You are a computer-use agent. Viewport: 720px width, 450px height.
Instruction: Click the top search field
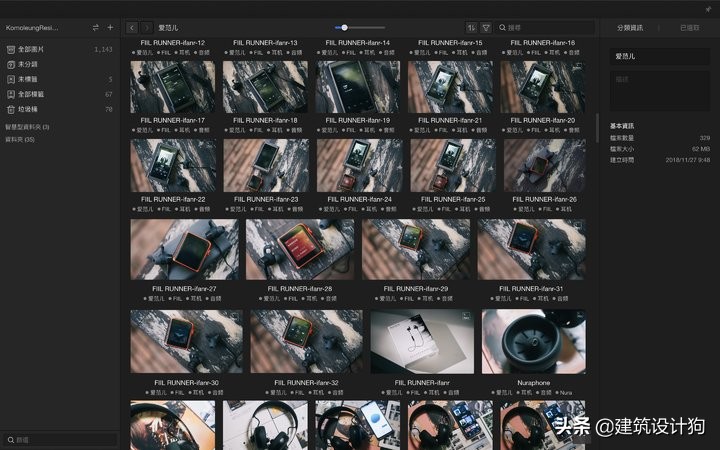pyautogui.click(x=545, y=28)
